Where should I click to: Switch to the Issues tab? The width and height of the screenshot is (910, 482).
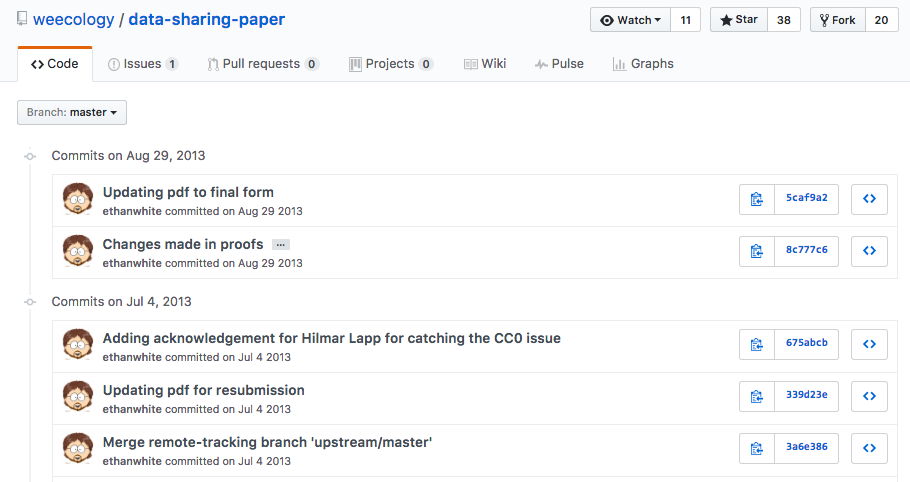click(142, 64)
